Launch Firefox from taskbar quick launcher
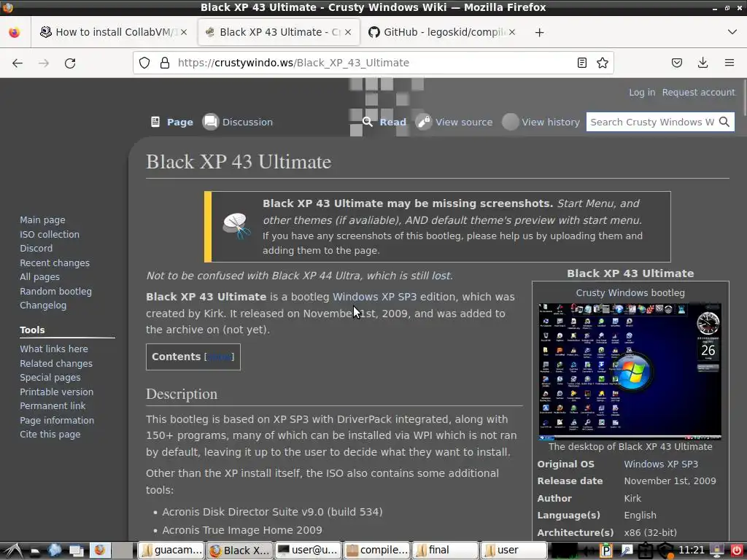 99,551
